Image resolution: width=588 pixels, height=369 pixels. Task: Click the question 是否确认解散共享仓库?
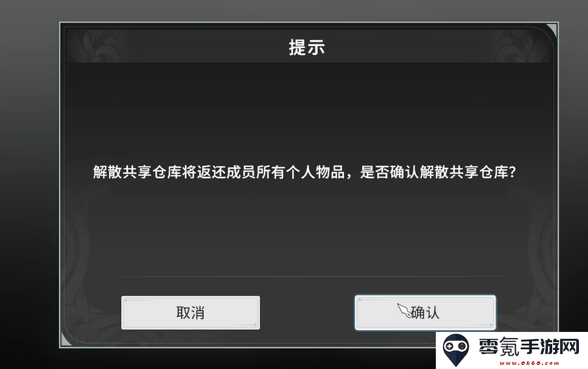(438, 172)
